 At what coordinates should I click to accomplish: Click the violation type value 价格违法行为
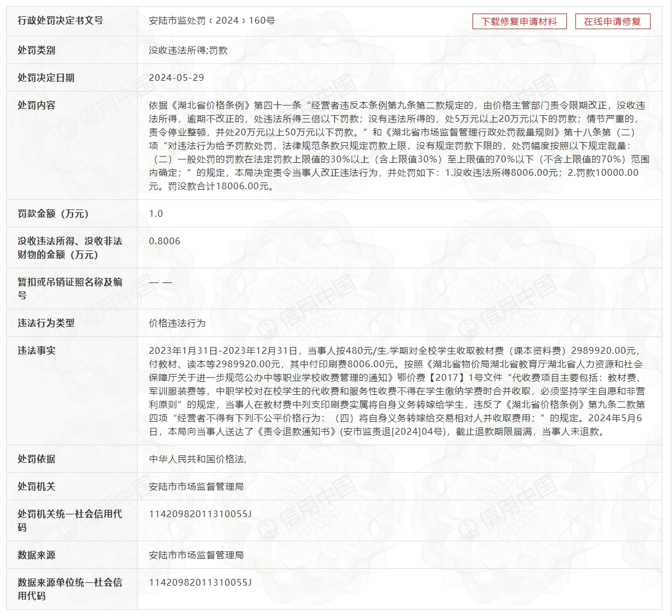click(x=177, y=323)
